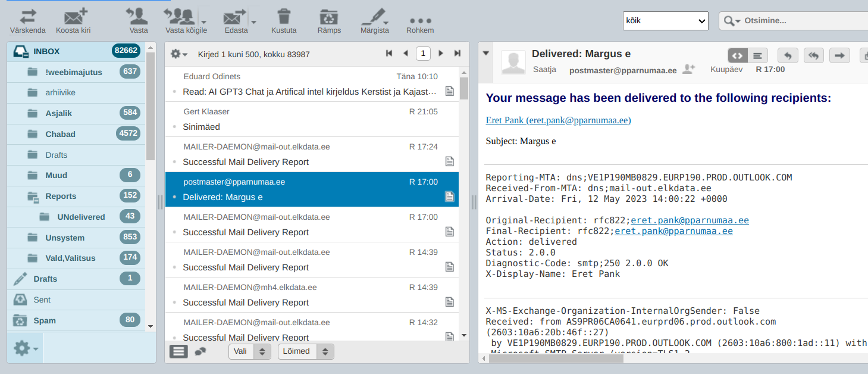The image size is (868, 374).
Task: Open the Vali selection dropdown
Action: coord(250,351)
